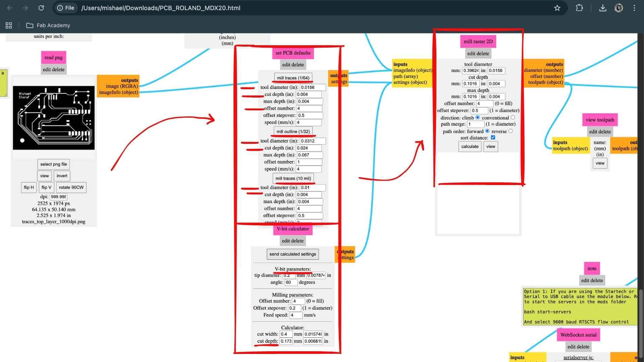The height and width of the screenshot is (362, 644).
Task: Select conventional direction radio button
Action: 513,118
